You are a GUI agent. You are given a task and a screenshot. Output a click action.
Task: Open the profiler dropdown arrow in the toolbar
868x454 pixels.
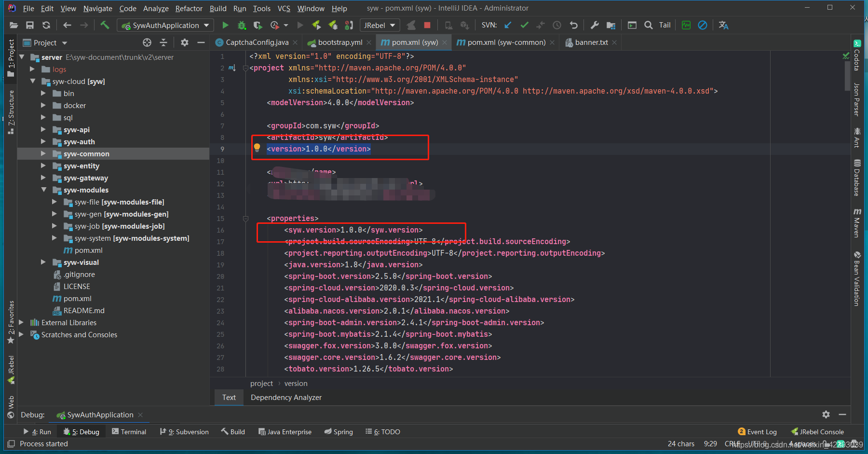(x=286, y=25)
